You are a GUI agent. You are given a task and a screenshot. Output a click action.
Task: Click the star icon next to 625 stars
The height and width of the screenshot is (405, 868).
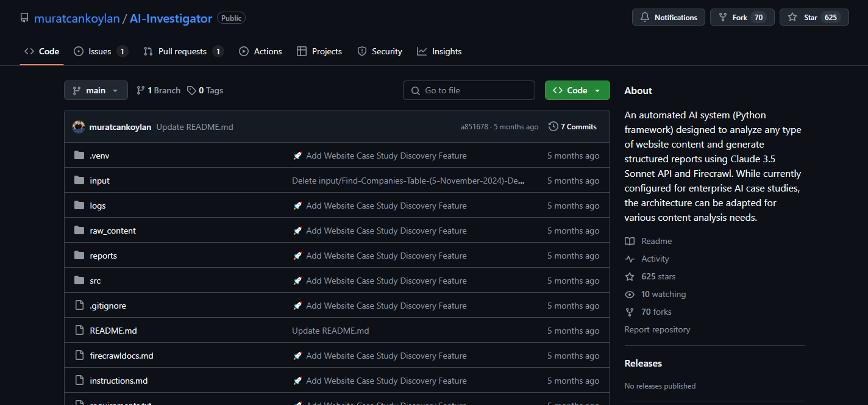click(x=630, y=277)
